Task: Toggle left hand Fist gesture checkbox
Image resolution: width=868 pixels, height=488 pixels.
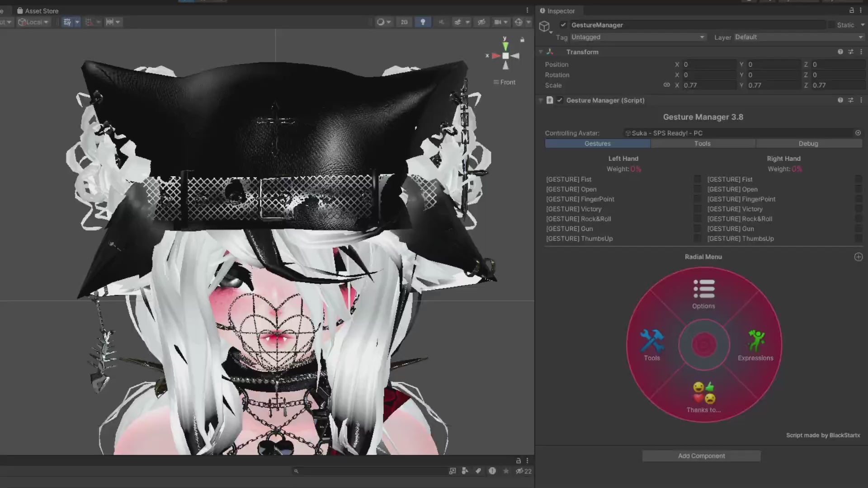Action: (698, 179)
